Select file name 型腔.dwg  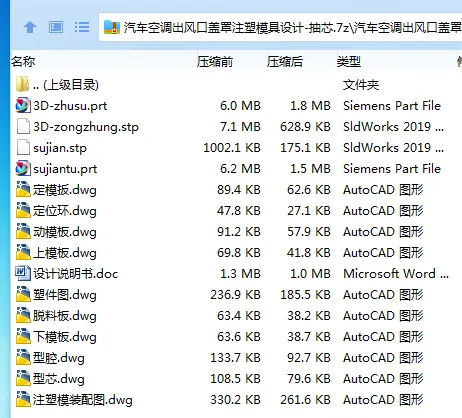pos(59,358)
